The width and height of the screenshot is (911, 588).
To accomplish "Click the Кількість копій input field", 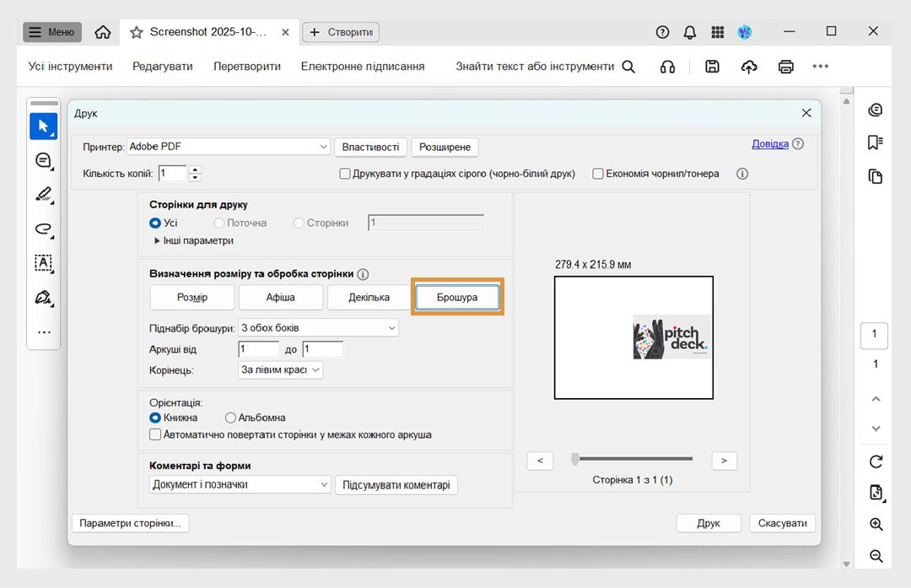I will coord(172,173).
